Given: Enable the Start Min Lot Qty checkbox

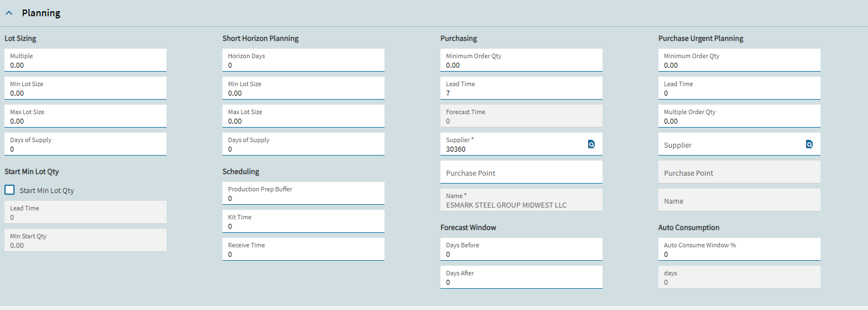Looking at the screenshot, I should click(10, 190).
